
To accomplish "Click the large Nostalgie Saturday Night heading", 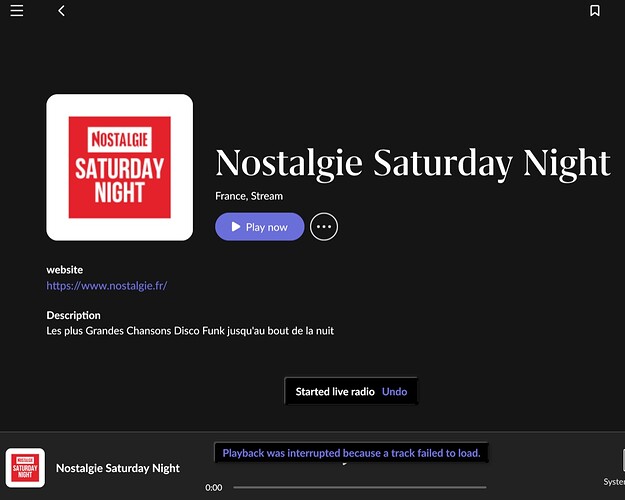I will pos(413,163).
